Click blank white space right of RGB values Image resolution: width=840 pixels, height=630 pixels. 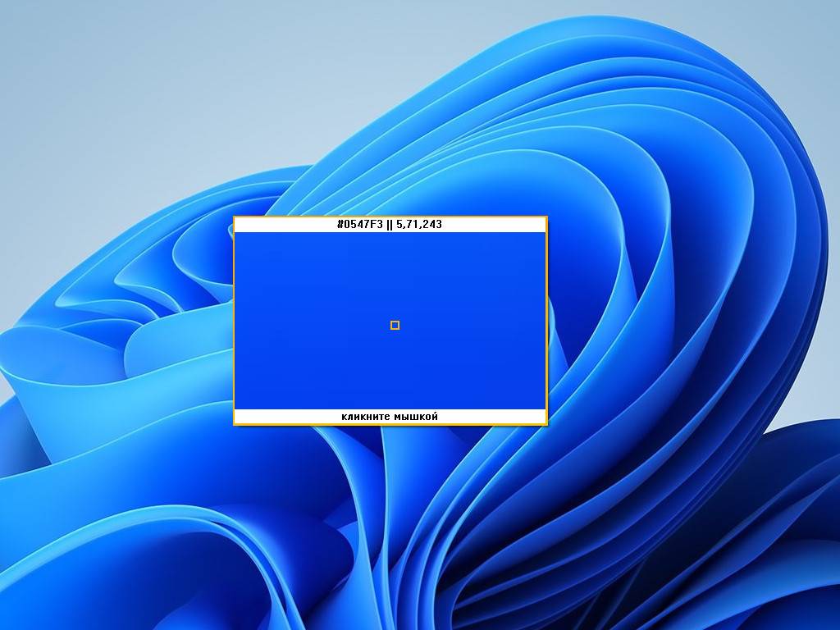(500, 224)
